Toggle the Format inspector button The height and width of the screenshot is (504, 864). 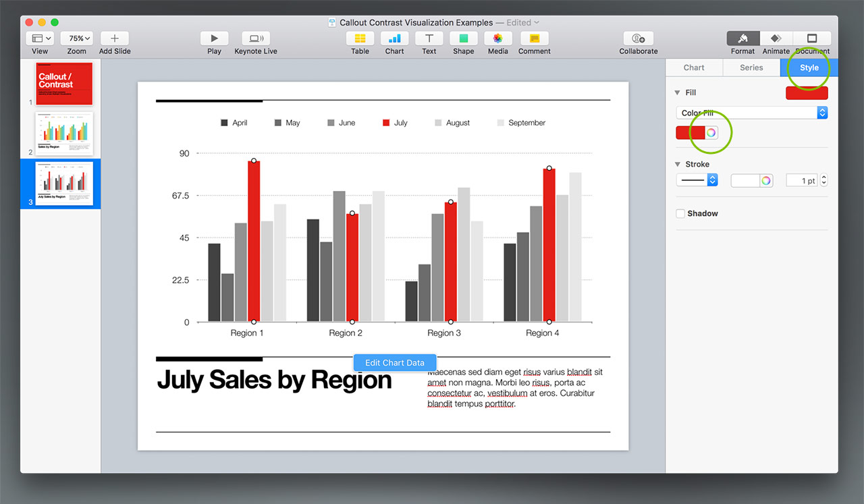pos(742,38)
